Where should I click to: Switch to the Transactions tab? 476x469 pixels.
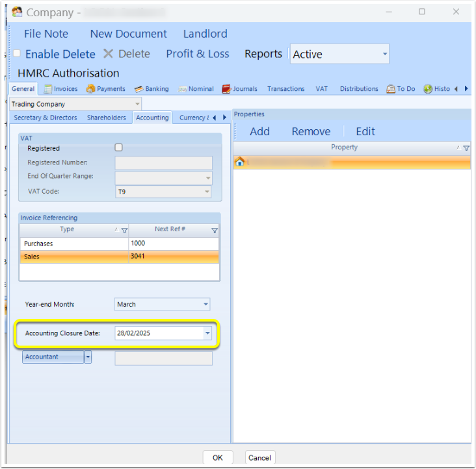285,89
